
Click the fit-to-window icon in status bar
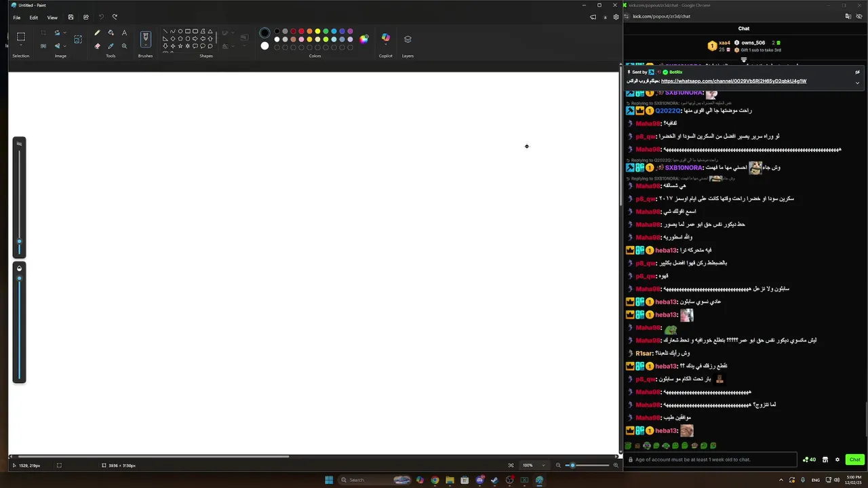pyautogui.click(x=511, y=465)
